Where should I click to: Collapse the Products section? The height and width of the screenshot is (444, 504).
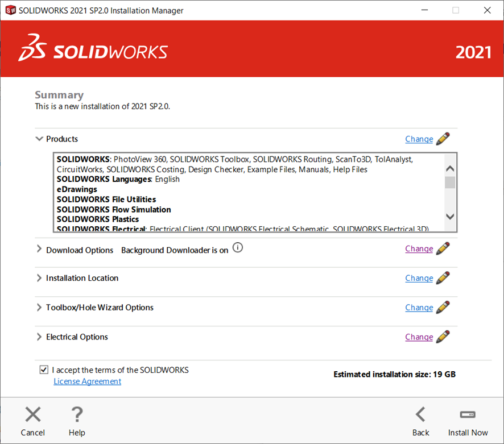[39, 138]
